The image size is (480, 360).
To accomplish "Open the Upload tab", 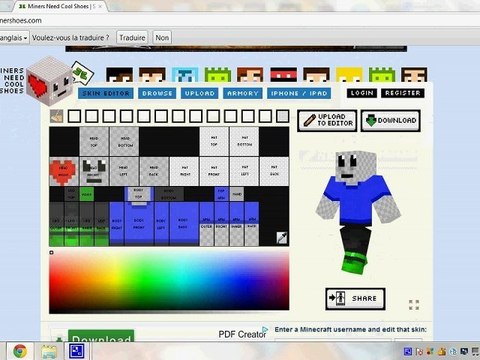I will click(x=200, y=93).
